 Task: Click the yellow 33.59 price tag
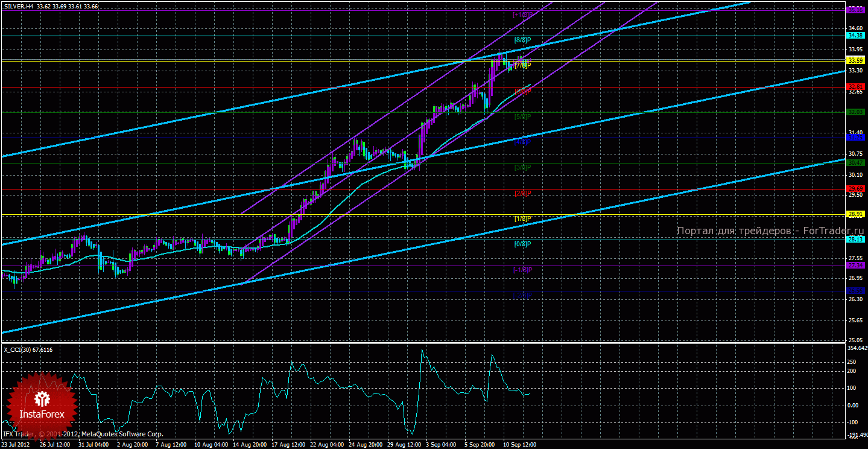click(x=855, y=60)
